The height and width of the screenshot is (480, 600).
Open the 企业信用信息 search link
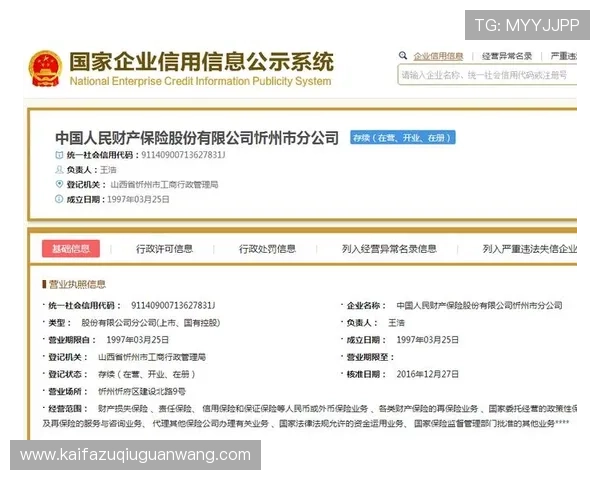[438, 56]
